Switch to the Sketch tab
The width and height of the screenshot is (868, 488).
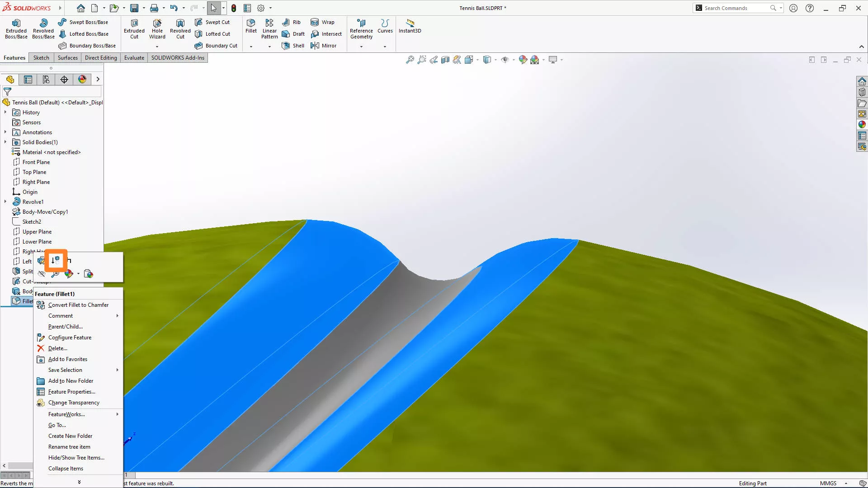[x=41, y=57]
